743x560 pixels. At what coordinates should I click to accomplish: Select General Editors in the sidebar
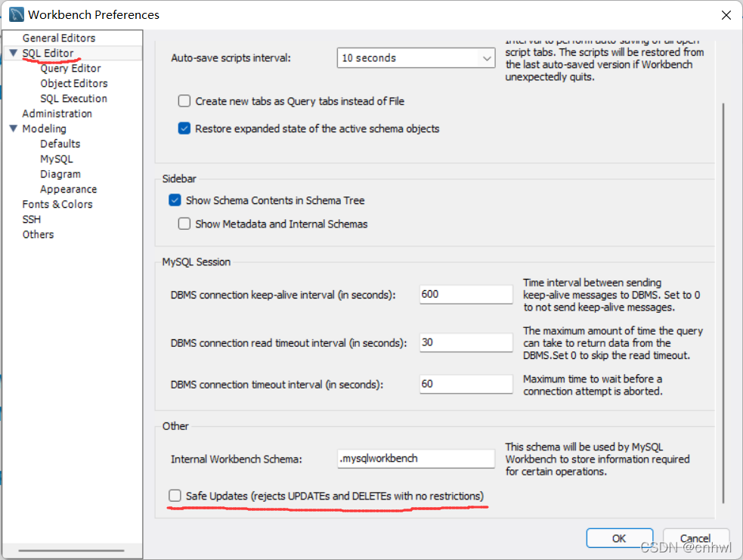[x=59, y=38]
